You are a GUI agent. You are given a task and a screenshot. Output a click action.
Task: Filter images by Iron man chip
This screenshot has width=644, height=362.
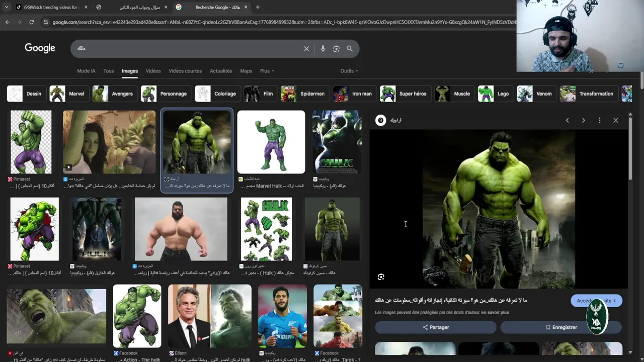point(354,94)
